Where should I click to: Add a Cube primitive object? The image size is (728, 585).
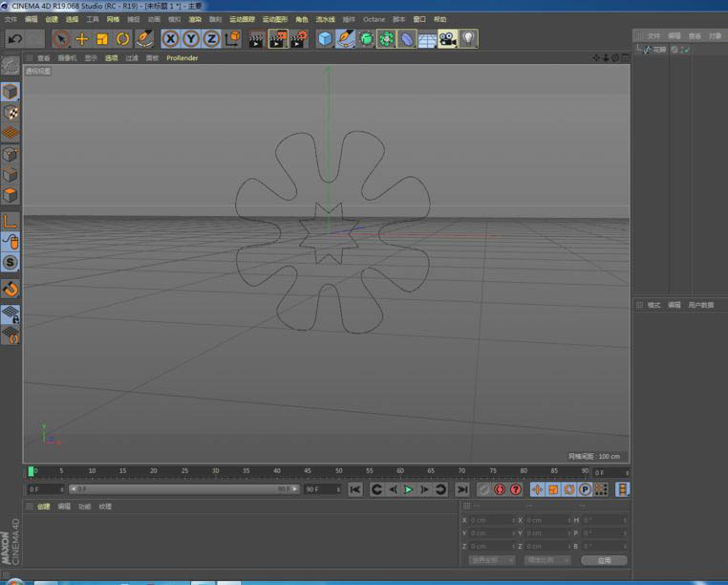pyautogui.click(x=325, y=38)
